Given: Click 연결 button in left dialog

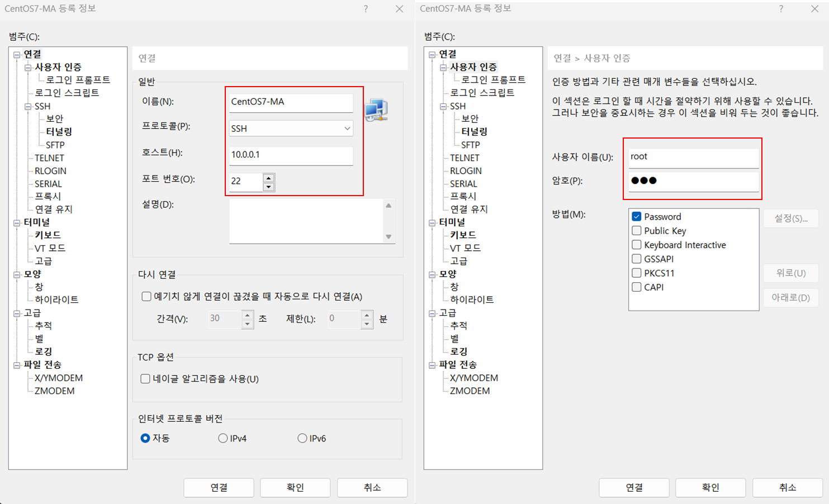Looking at the screenshot, I should (219, 487).
